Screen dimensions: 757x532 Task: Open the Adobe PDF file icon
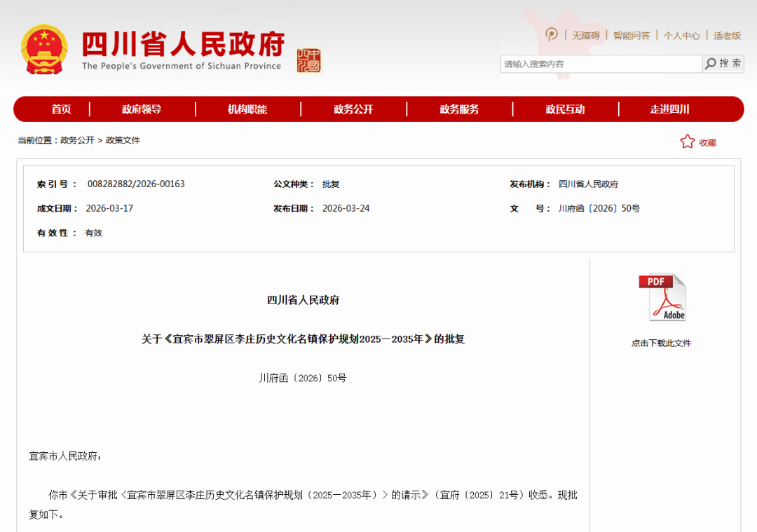(662, 297)
